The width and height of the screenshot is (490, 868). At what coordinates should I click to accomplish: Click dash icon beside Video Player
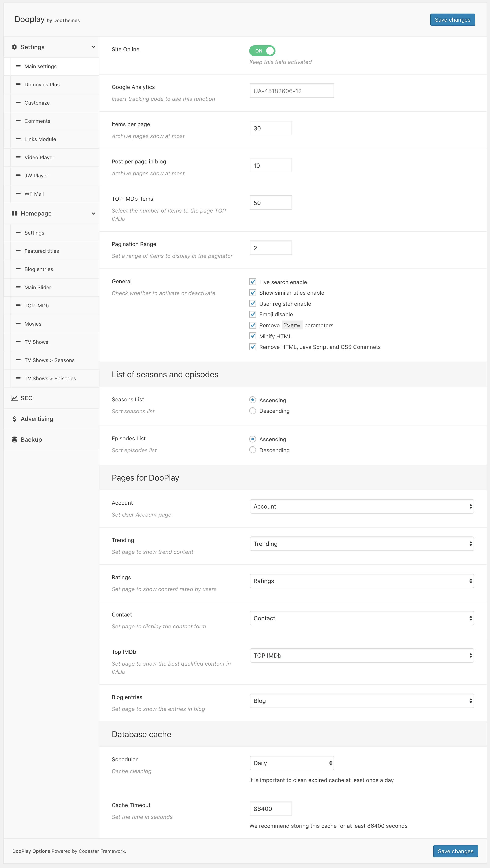[18, 157]
